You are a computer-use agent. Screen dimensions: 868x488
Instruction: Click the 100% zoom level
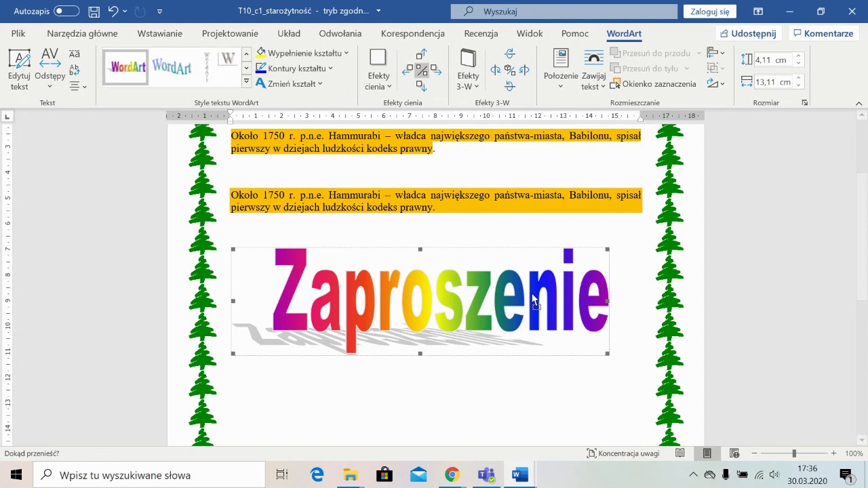[x=854, y=453]
